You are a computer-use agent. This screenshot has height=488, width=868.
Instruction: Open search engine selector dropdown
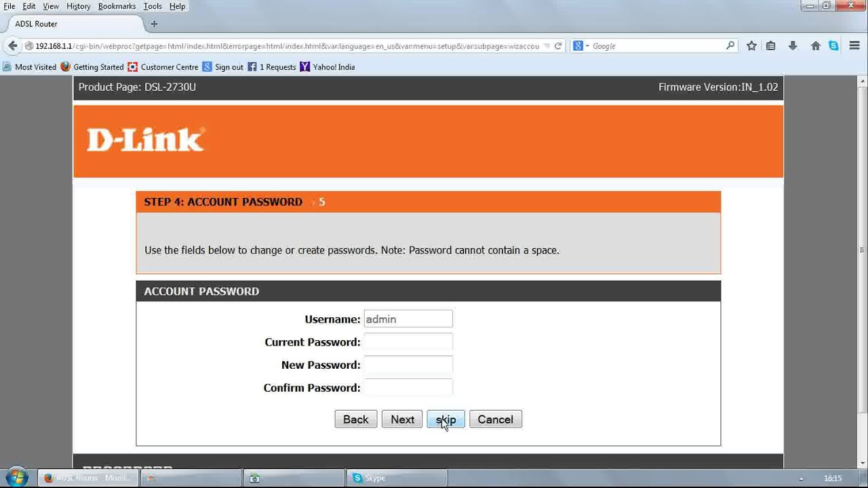point(582,46)
